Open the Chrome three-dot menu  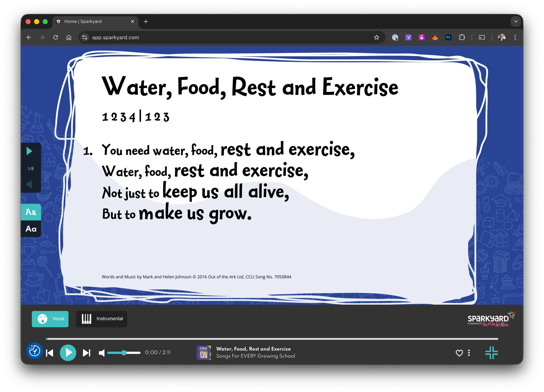[x=515, y=37]
